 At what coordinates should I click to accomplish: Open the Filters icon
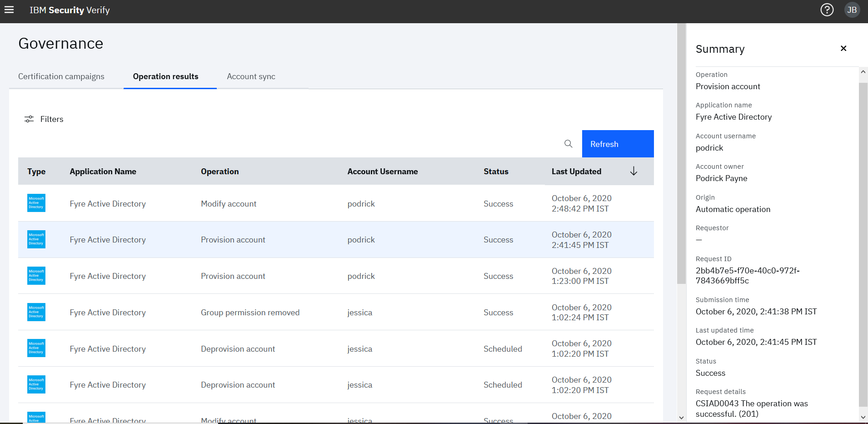tap(29, 119)
